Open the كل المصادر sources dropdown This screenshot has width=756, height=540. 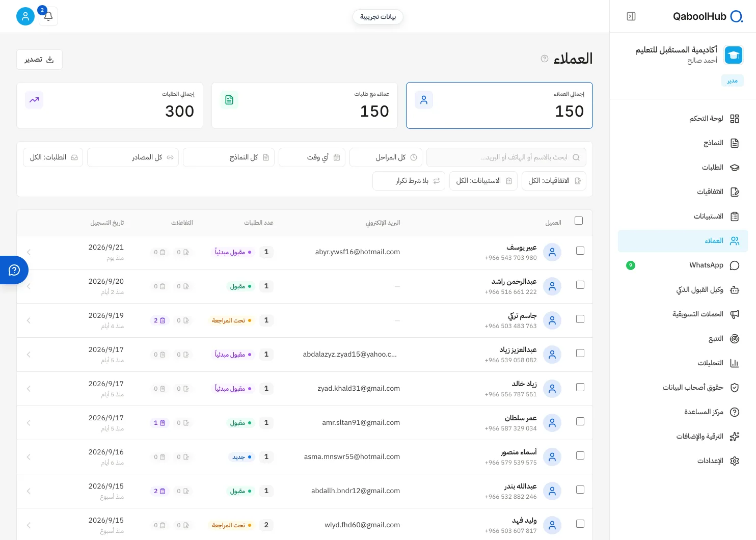click(133, 157)
